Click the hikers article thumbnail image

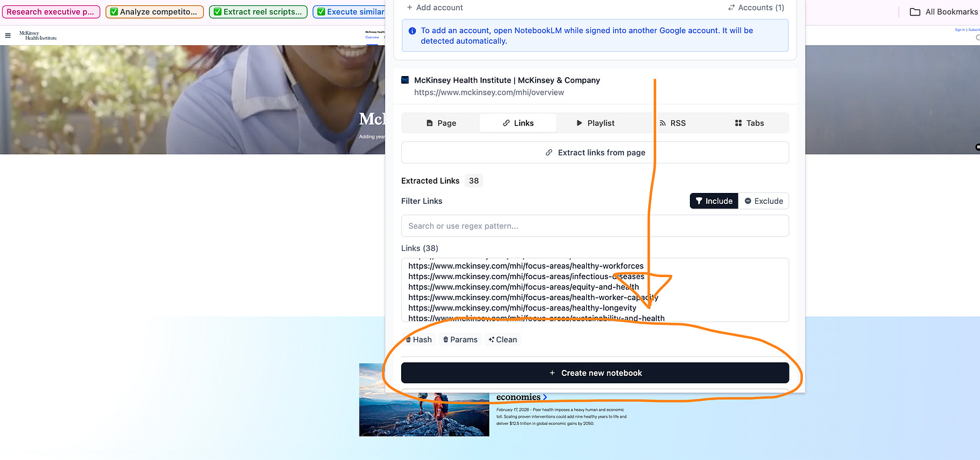point(424,400)
